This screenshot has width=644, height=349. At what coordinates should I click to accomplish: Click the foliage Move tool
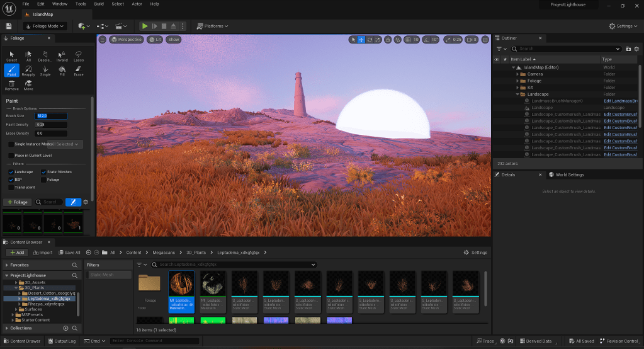click(x=28, y=85)
